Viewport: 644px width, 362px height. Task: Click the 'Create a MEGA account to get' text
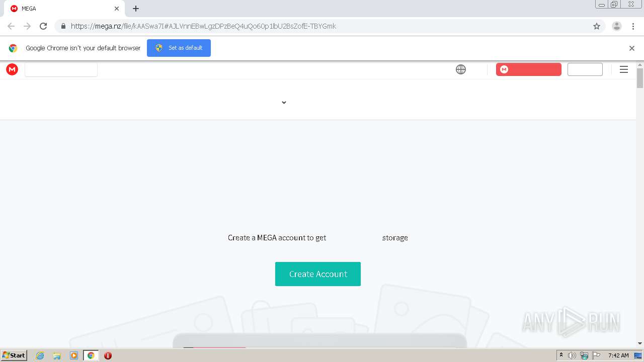(x=277, y=238)
